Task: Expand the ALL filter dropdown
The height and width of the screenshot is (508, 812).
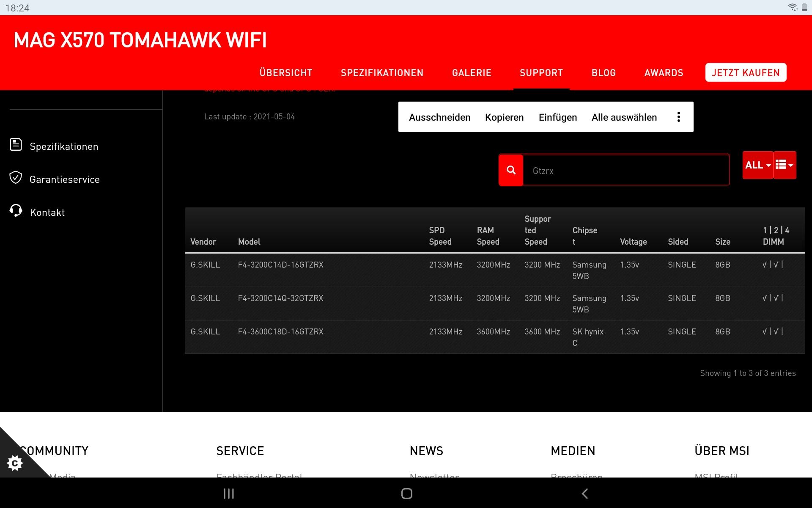Action: tap(758, 165)
